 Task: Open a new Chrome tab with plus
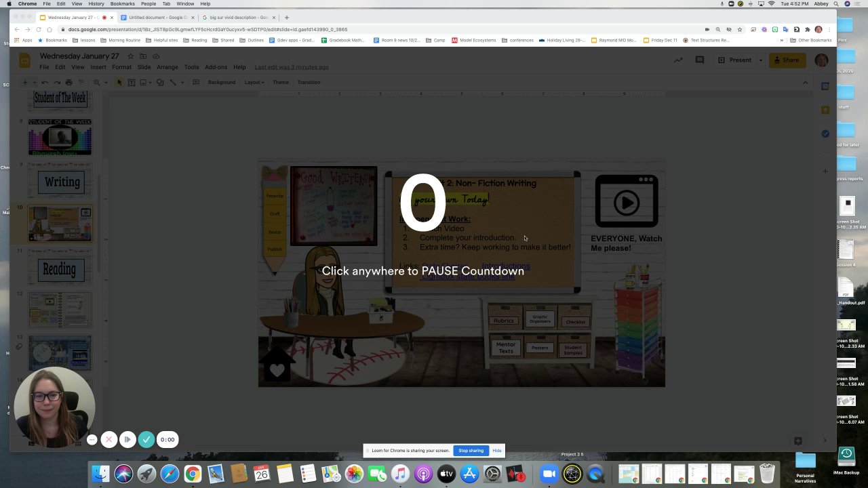(x=286, y=18)
